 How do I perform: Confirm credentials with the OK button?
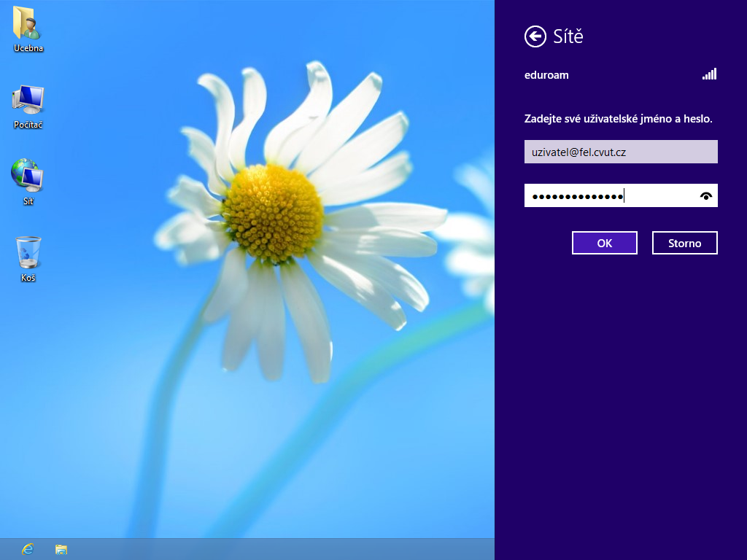[x=604, y=243]
